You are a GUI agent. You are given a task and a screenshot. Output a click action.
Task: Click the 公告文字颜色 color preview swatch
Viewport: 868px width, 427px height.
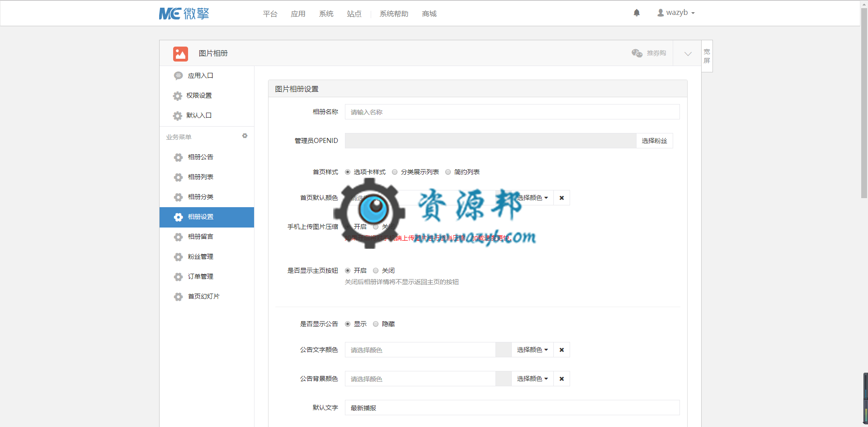pos(504,350)
